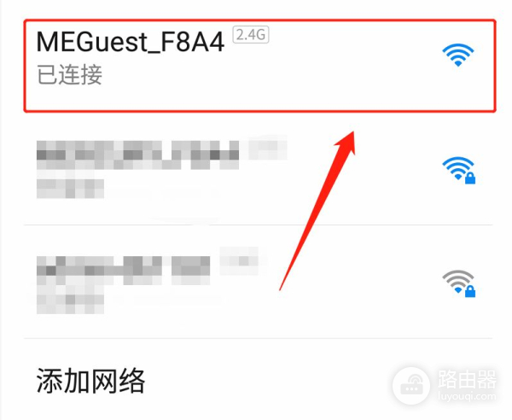This screenshot has height=420, width=512.
Task: Select the third blurred network name
Action: pyautogui.click(x=123, y=271)
